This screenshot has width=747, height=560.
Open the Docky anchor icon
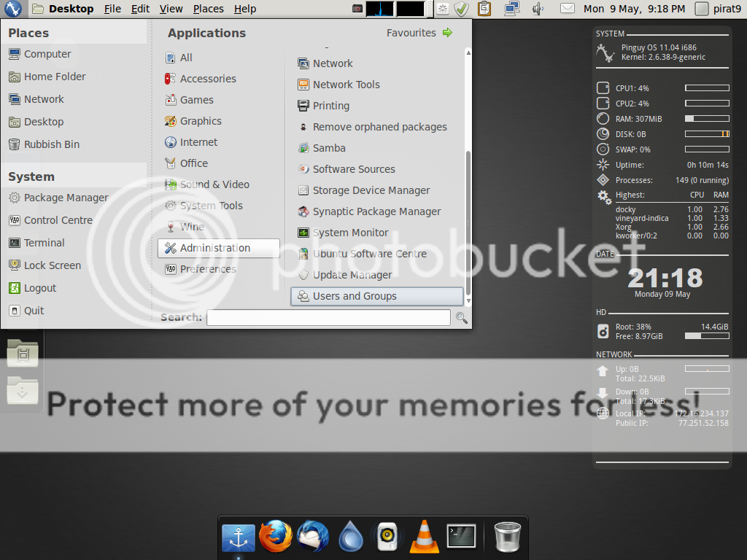(239, 538)
